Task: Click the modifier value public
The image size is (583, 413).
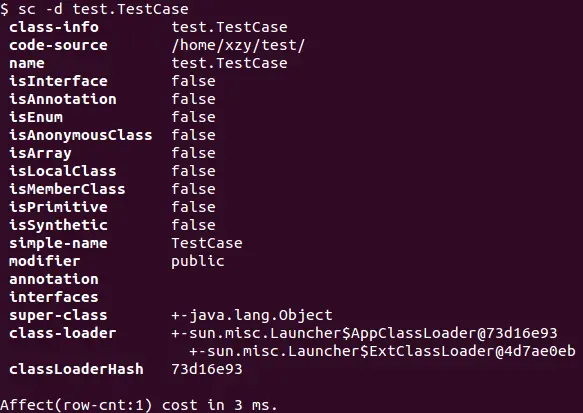Action: [198, 261]
